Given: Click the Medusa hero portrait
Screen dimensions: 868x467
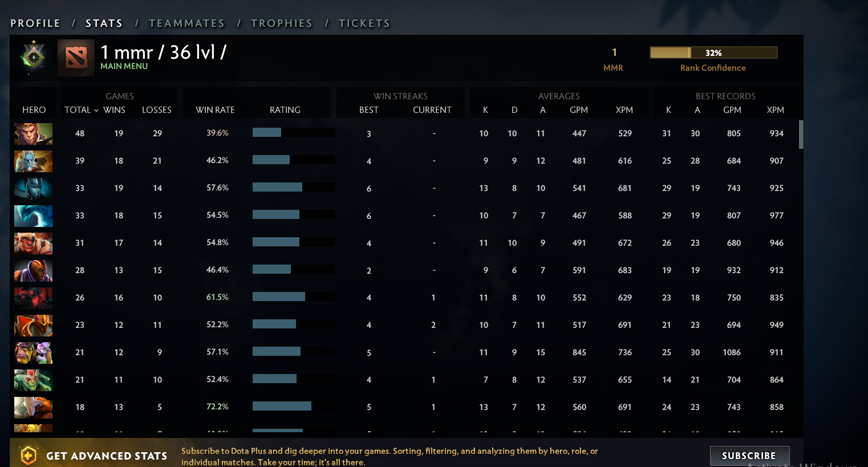Looking at the screenshot, I should tap(33, 380).
